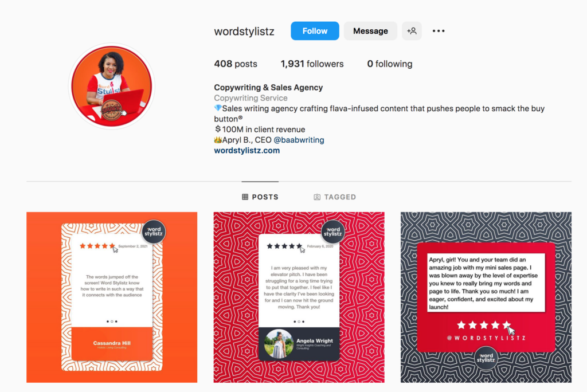Open the wordstylistz.com website link
The height and width of the screenshot is (392, 587).
tap(246, 151)
